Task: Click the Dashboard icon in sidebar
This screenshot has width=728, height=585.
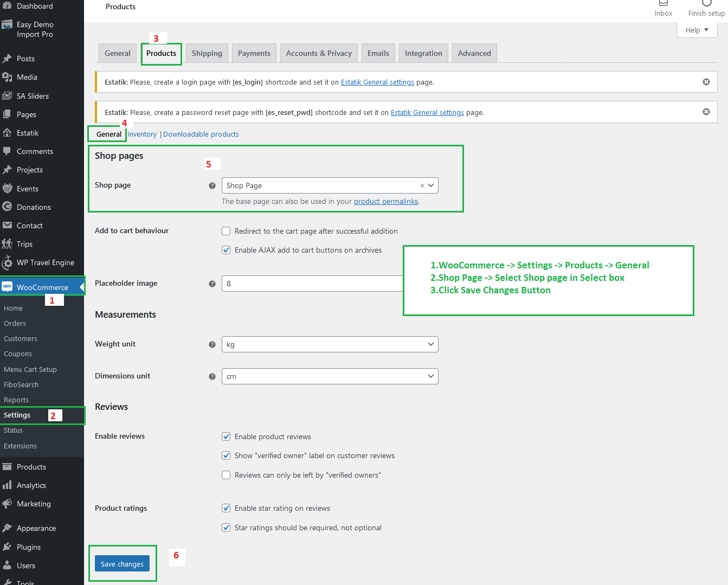Action: coord(7,5)
